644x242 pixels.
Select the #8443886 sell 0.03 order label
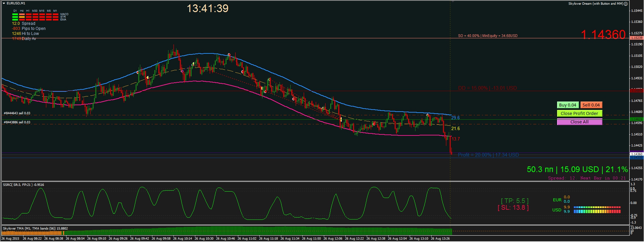coord(17,122)
